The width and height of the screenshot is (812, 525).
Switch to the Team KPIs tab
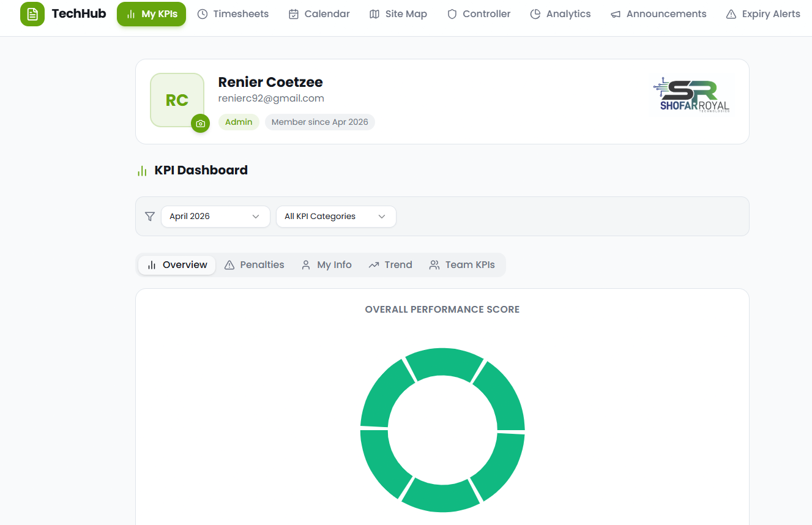pos(462,265)
